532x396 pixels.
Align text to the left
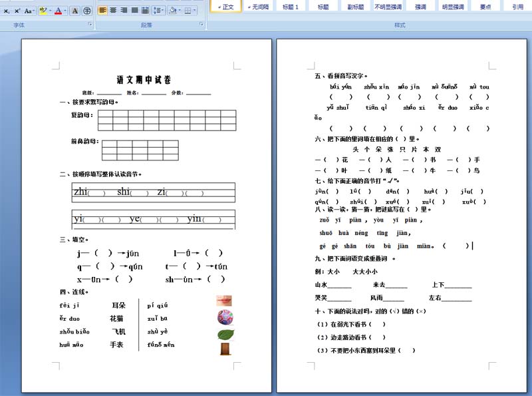[102, 11]
